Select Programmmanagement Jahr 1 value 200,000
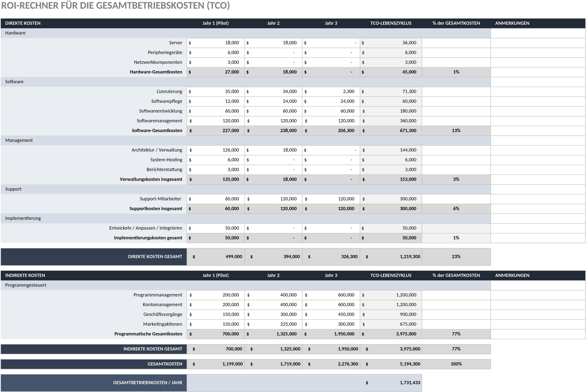The image size is (586, 392). tap(216, 295)
